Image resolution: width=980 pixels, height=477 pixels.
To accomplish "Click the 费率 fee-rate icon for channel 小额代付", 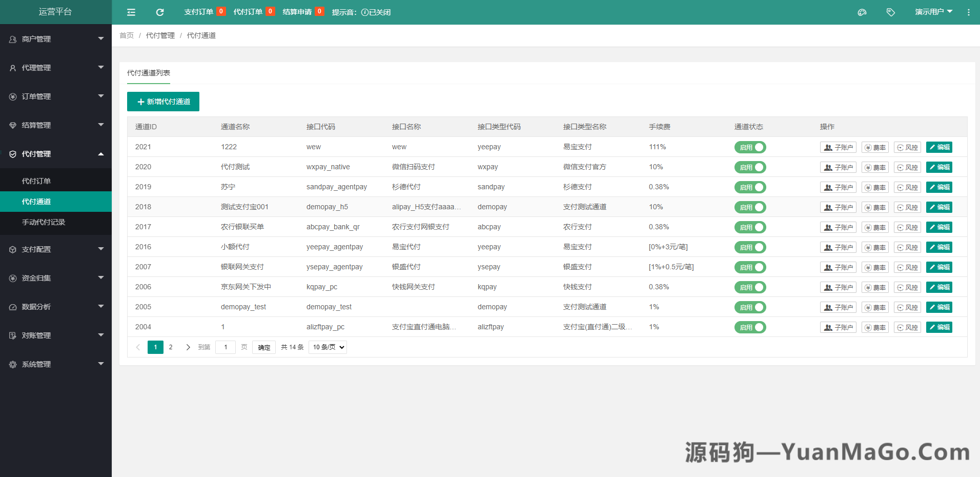I will [x=875, y=247].
